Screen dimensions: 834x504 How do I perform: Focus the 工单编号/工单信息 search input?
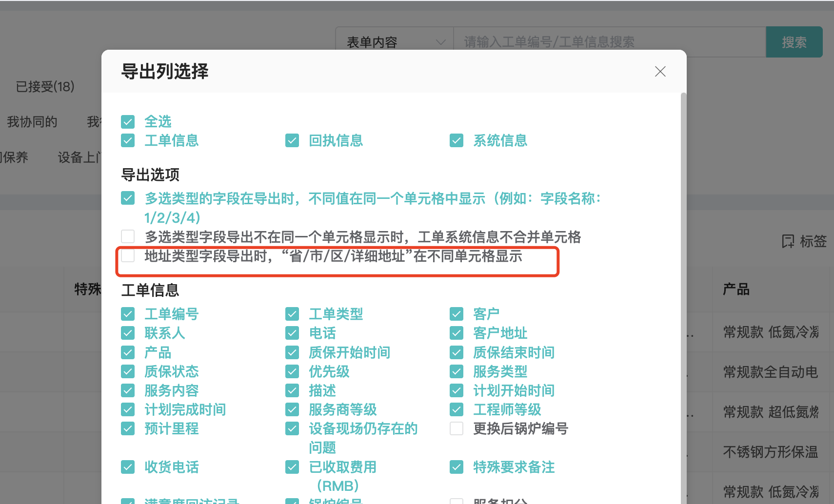pos(610,42)
